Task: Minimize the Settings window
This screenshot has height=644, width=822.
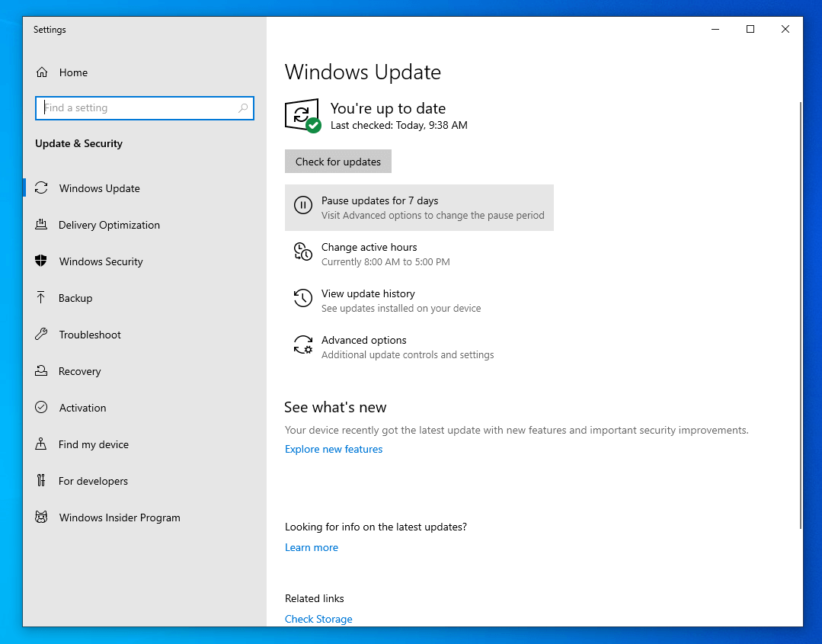Action: (x=715, y=30)
